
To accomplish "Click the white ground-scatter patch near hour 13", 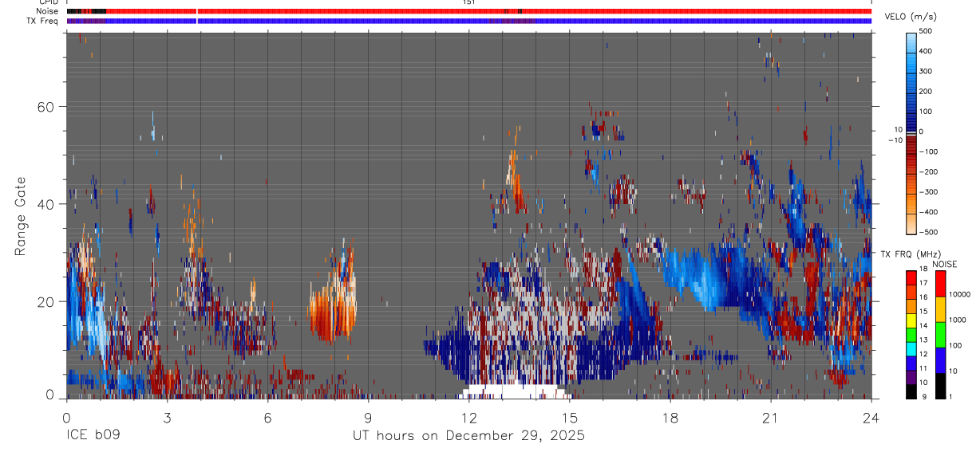I will (x=516, y=391).
